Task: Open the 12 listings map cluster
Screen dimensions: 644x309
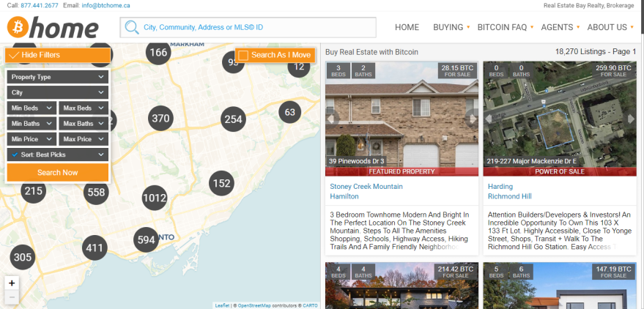Action: click(x=299, y=67)
